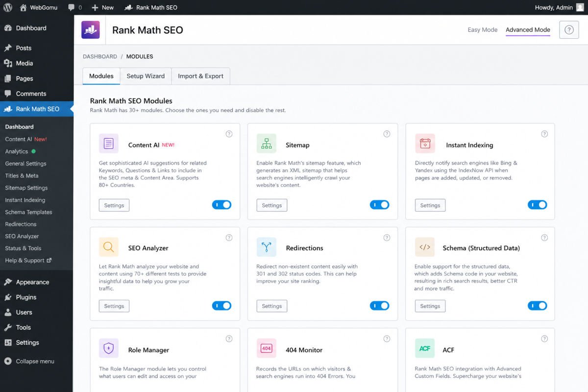
Task: Select the Import & Export tab
Action: point(200,76)
